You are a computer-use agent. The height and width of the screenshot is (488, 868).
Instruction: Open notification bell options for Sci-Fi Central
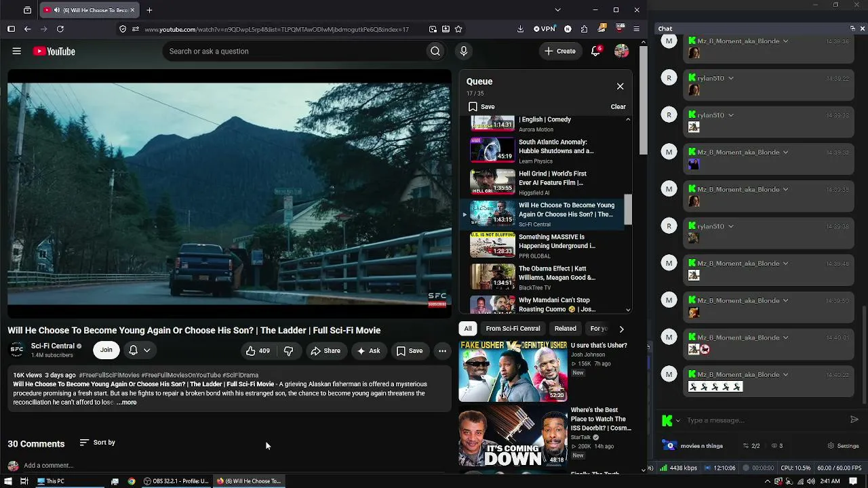140,350
